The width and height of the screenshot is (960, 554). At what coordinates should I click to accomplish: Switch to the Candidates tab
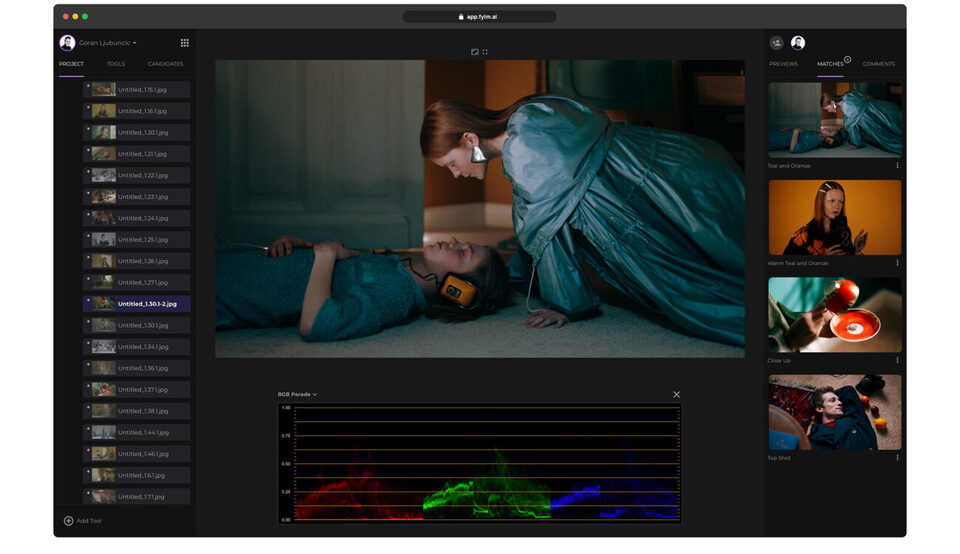coord(165,64)
